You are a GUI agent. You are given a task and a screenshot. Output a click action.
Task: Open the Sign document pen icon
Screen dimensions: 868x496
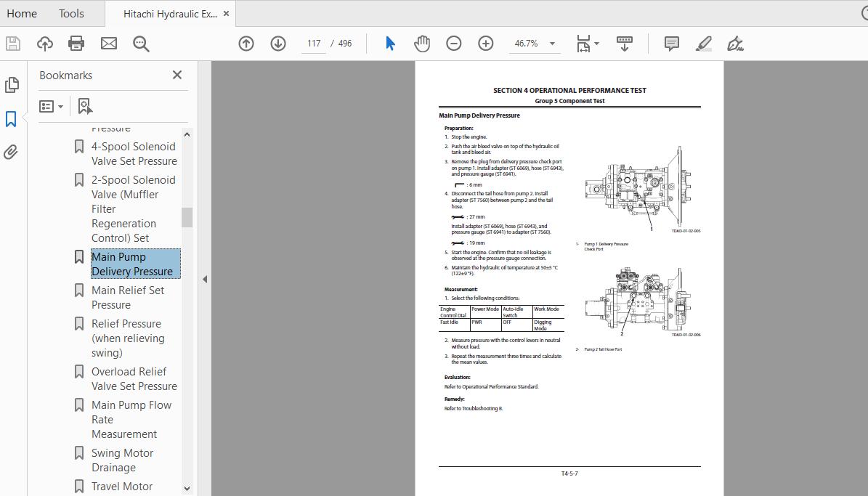735,43
